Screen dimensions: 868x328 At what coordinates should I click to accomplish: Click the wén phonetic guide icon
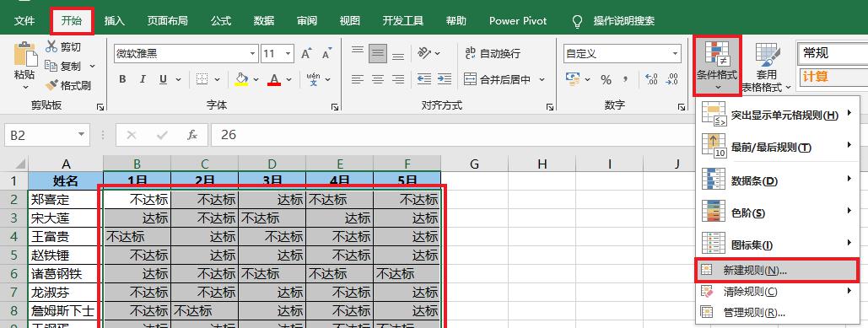coord(313,79)
